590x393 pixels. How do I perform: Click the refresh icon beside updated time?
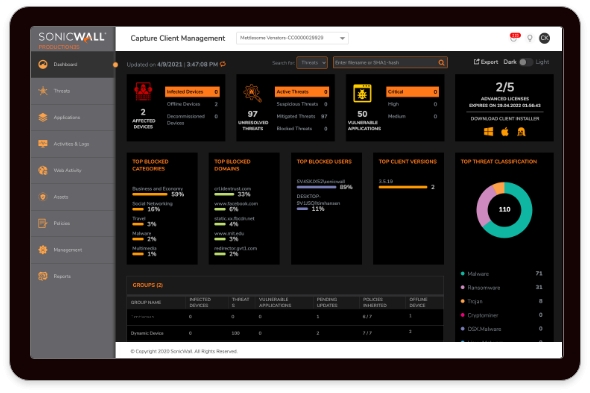coord(223,64)
